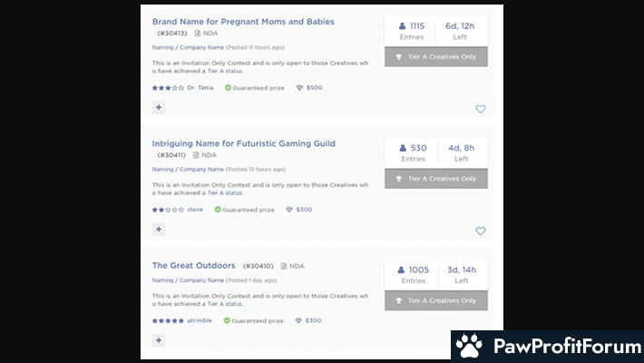Open The Great Outdoors contest title

click(x=193, y=265)
